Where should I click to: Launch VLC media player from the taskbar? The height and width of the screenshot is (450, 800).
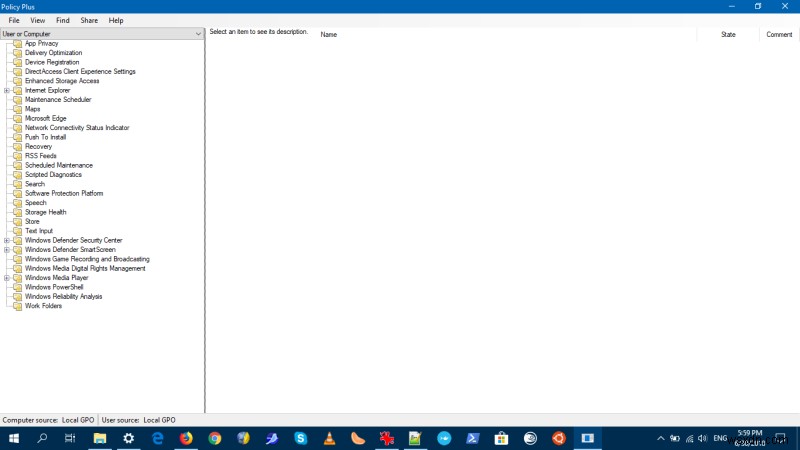(330, 438)
